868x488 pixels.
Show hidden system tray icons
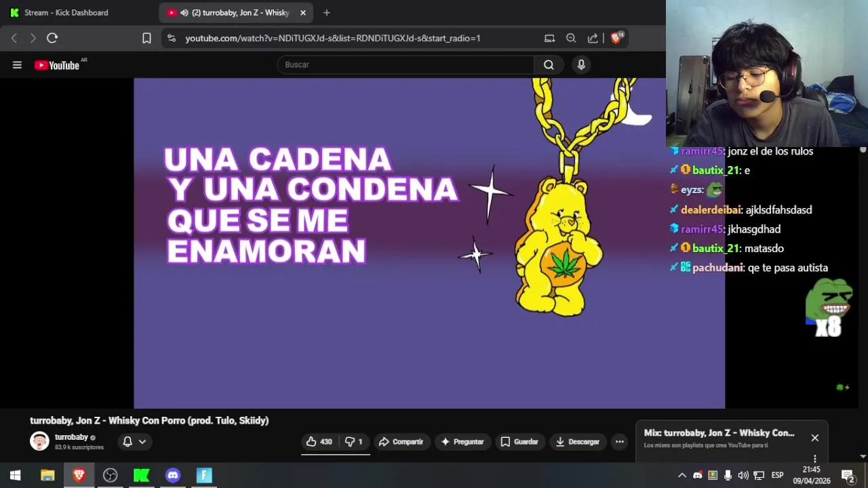(682, 475)
